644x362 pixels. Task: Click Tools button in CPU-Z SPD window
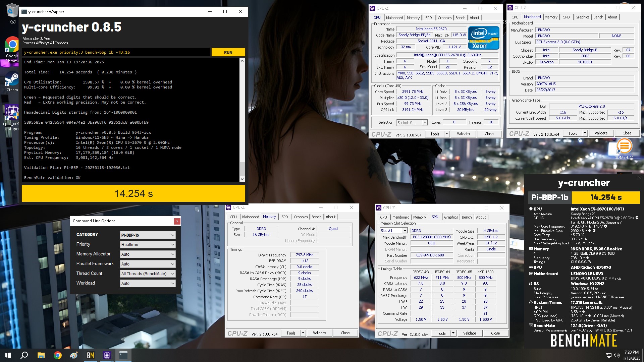point(441,333)
